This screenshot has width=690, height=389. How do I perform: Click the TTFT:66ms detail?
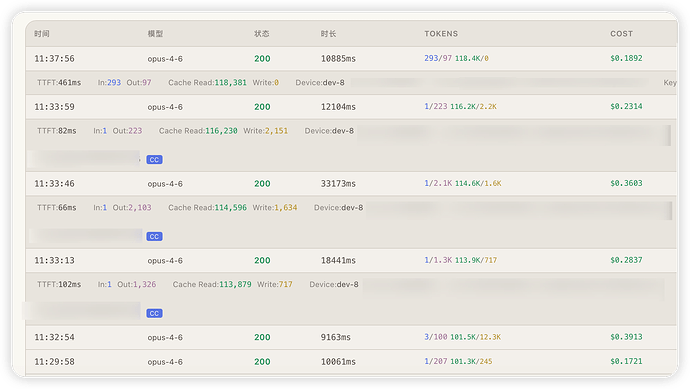pos(57,208)
